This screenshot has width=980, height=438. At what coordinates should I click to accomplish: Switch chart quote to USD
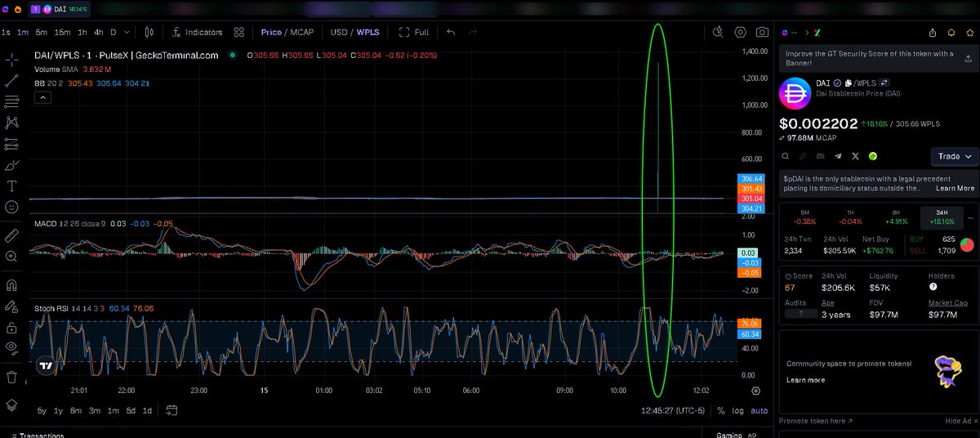(339, 32)
